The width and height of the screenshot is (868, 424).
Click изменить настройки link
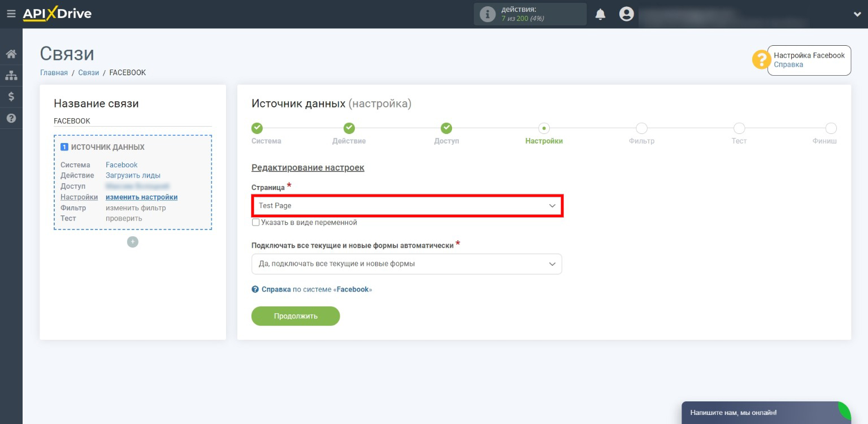coord(141,197)
